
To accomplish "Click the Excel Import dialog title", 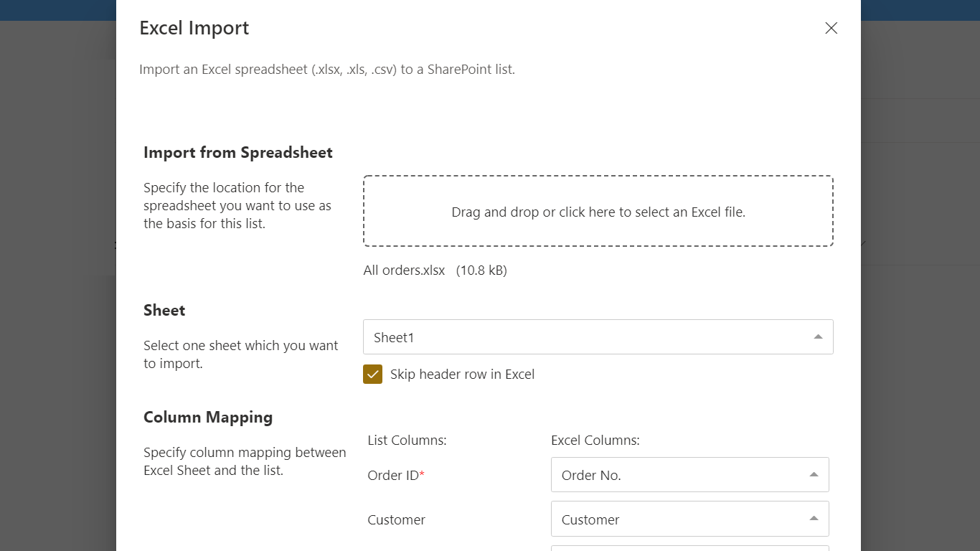I will 194,28.
